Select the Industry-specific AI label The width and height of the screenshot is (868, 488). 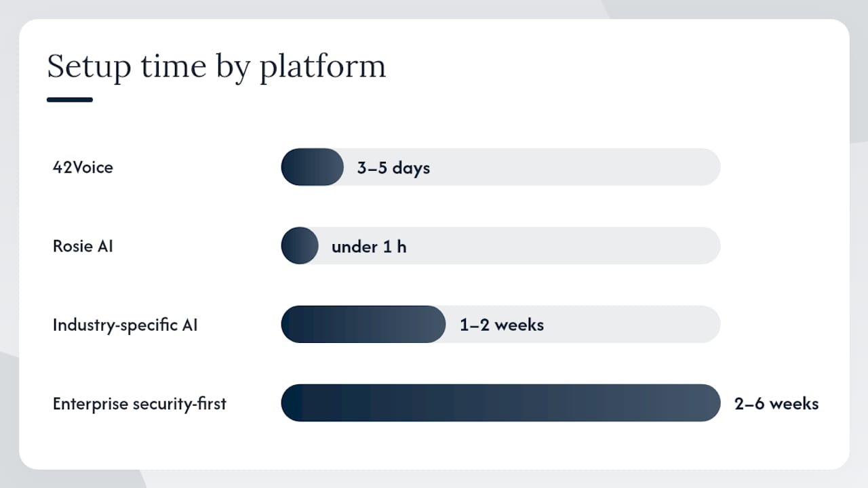click(125, 325)
